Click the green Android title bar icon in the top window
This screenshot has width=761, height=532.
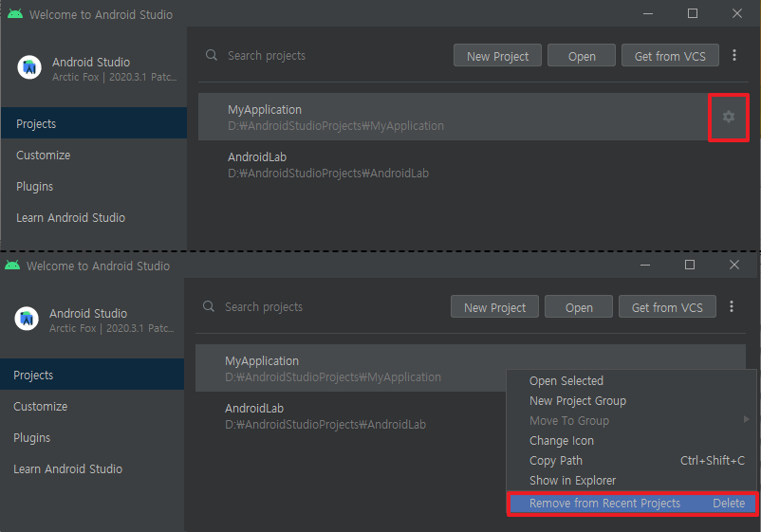[x=15, y=13]
